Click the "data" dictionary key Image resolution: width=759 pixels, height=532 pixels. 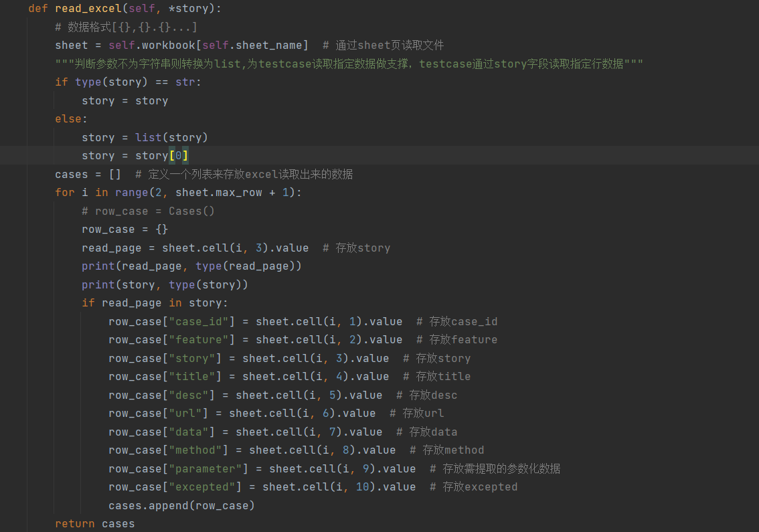coord(188,432)
